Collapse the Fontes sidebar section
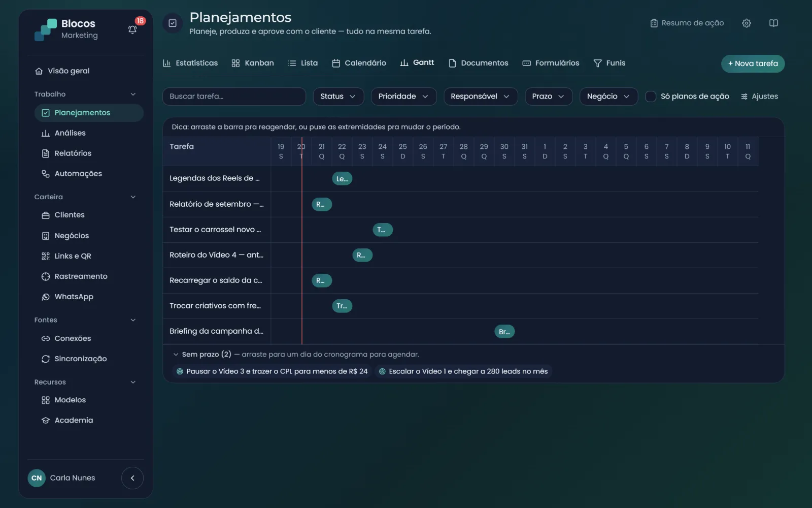This screenshot has width=812, height=508. (133, 320)
